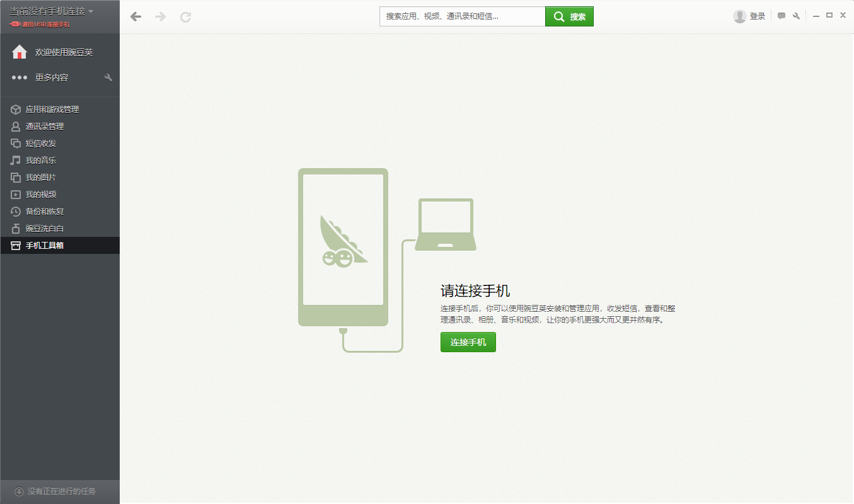Viewport: 854px width, 504px height.
Task: Open 应用和游戏管理
Action: pos(52,110)
